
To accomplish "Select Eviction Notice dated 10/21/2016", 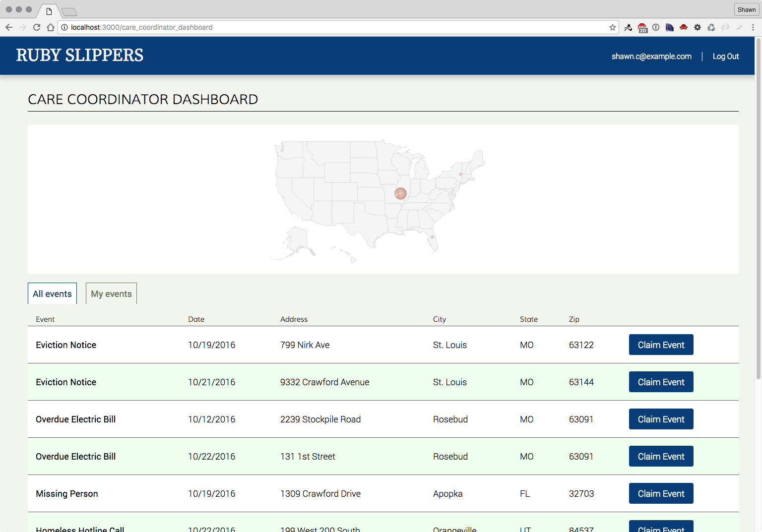I will [66, 382].
